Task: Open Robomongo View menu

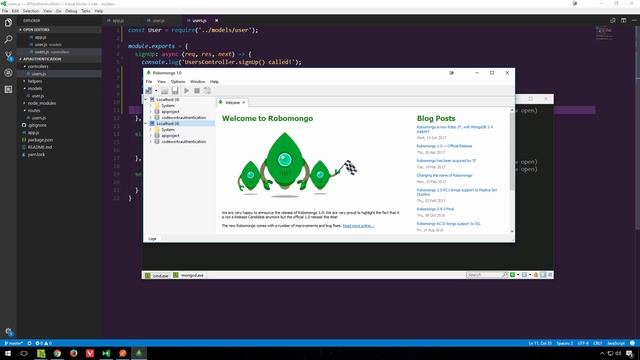Action: pyautogui.click(x=162, y=82)
